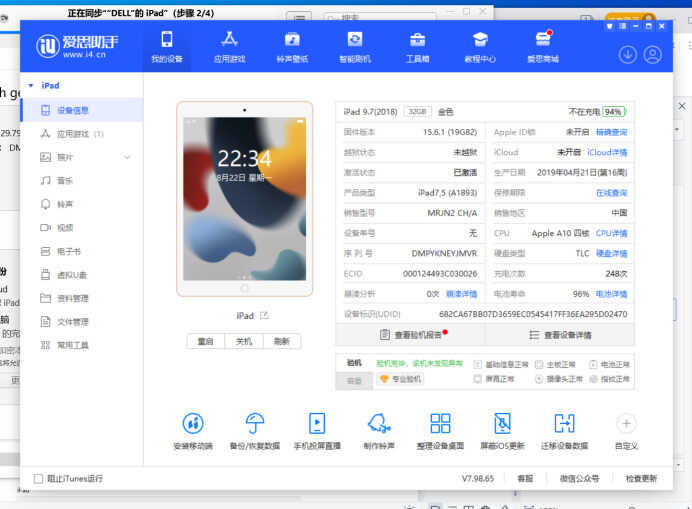
Task: Click the download manager arrow icon
Action: click(628, 54)
